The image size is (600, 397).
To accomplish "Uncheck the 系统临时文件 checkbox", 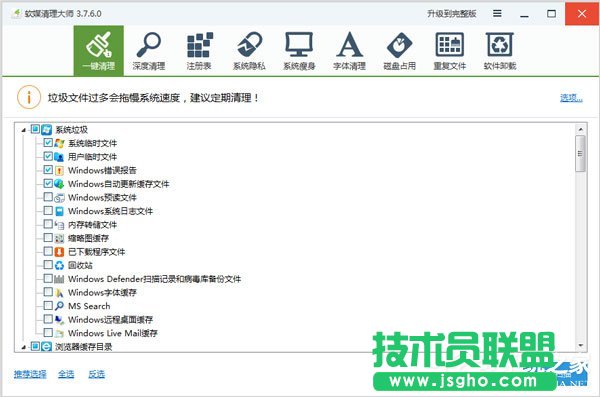I will pyautogui.click(x=48, y=143).
